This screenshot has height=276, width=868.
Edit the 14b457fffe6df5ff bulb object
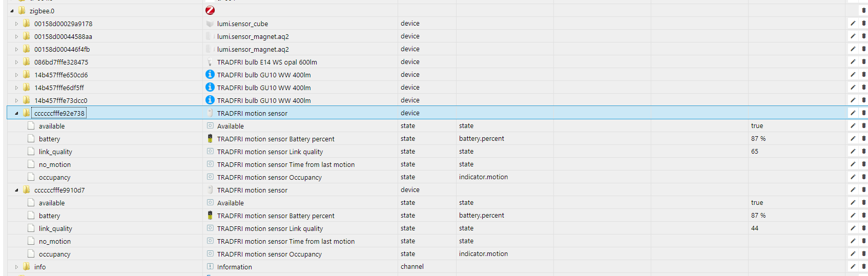853,87
